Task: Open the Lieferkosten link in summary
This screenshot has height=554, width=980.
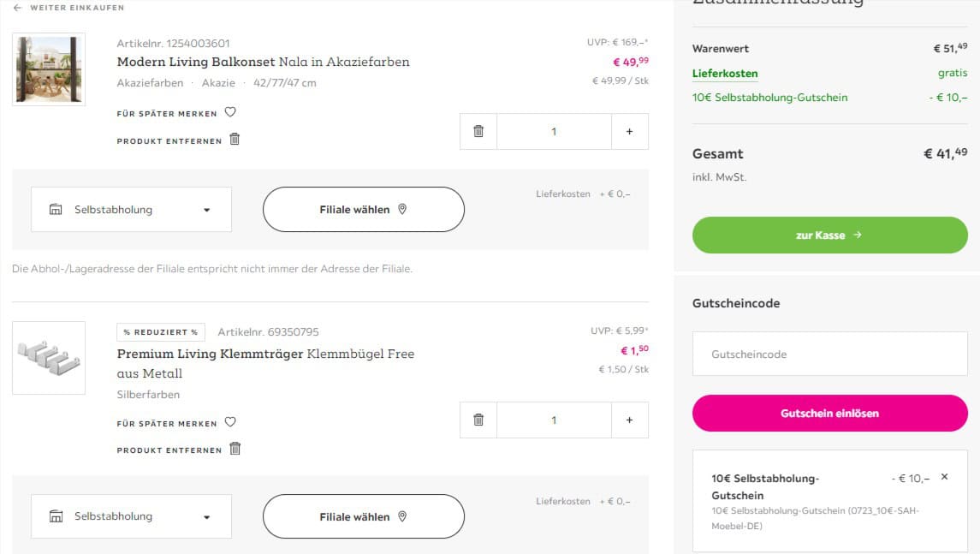Action: 725,74
